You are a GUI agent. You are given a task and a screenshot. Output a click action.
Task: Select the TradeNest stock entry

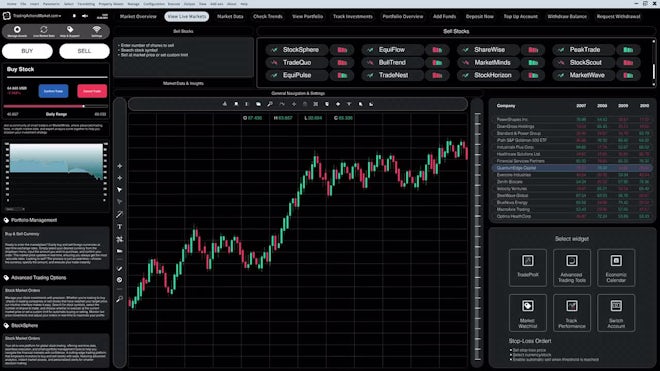[x=392, y=75]
